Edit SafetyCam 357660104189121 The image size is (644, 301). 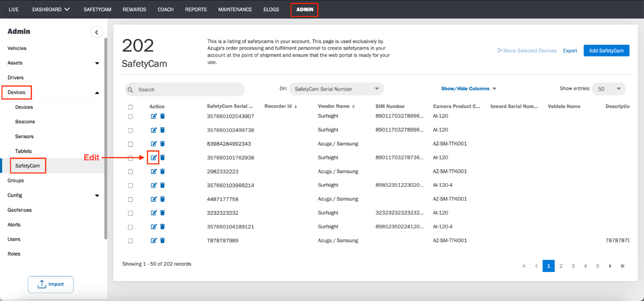(154, 227)
